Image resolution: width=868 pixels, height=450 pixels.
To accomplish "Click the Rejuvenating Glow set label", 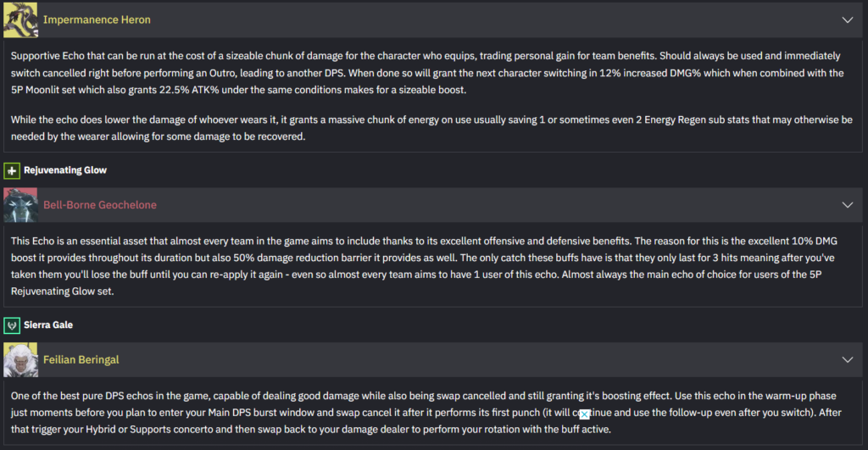I will coord(65,170).
